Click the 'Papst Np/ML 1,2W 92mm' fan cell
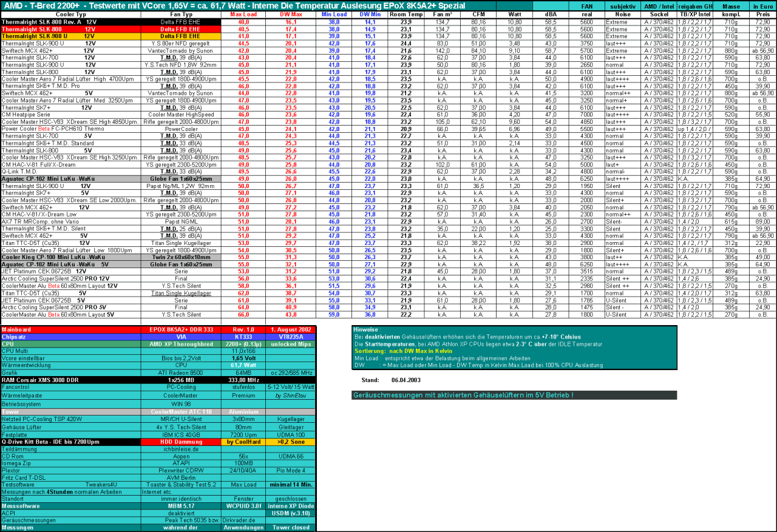 pyautogui.click(x=181, y=186)
